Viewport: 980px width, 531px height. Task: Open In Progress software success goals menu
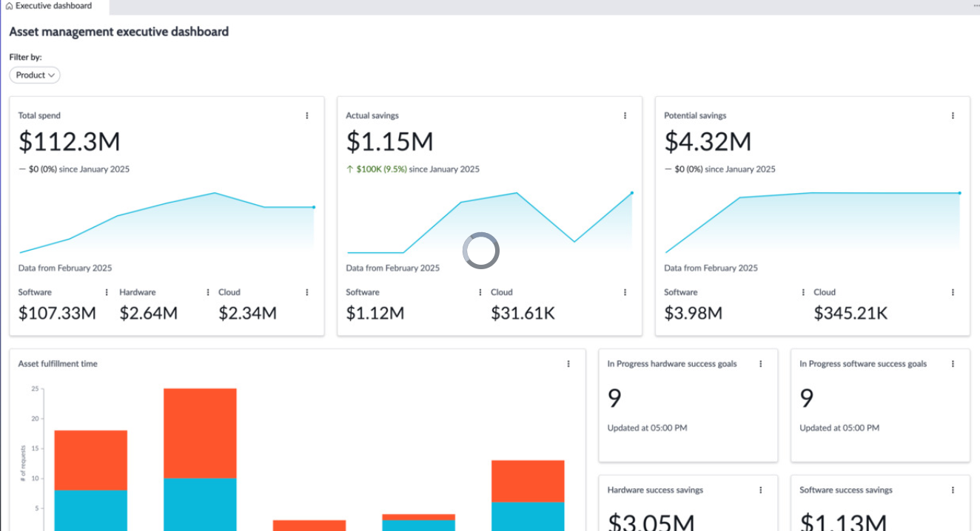pos(953,364)
